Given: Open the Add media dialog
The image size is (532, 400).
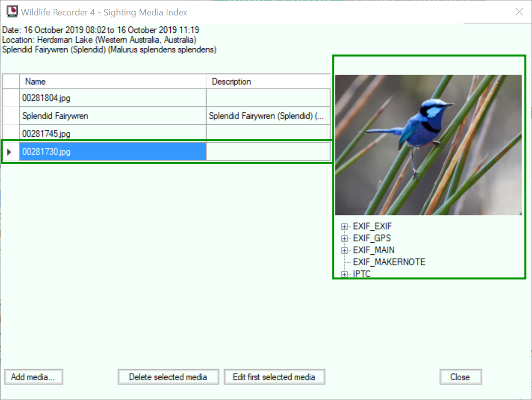Looking at the screenshot, I should click(33, 377).
